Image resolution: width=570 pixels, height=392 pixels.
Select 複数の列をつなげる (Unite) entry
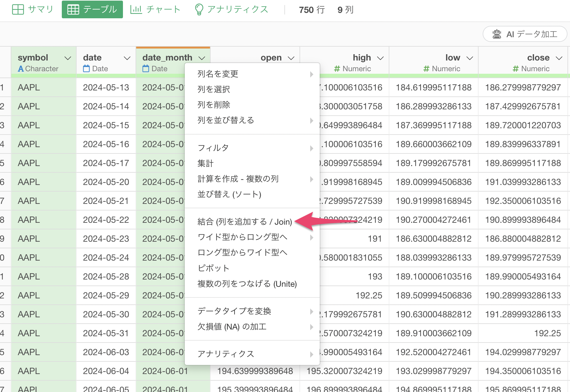pos(252,284)
